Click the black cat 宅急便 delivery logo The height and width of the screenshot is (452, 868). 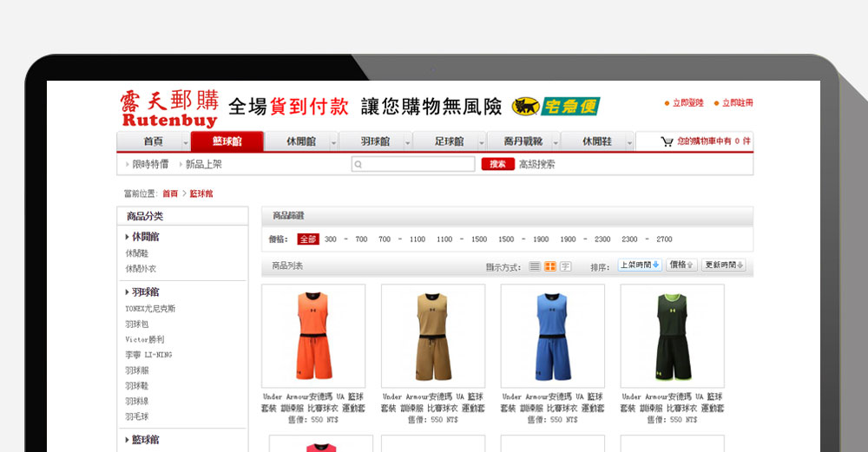coord(556,106)
